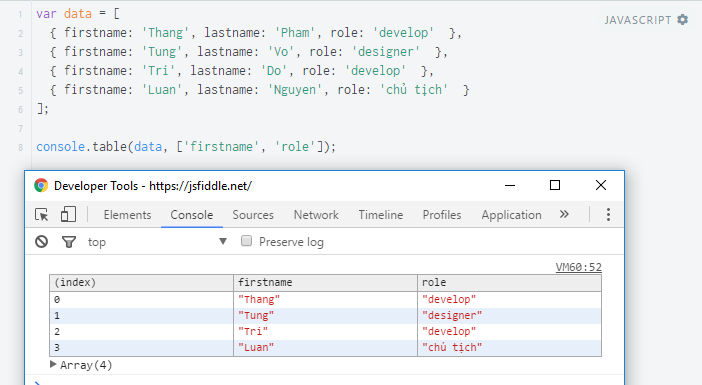Switch to the Elements tab
702x385 pixels.
click(x=127, y=215)
